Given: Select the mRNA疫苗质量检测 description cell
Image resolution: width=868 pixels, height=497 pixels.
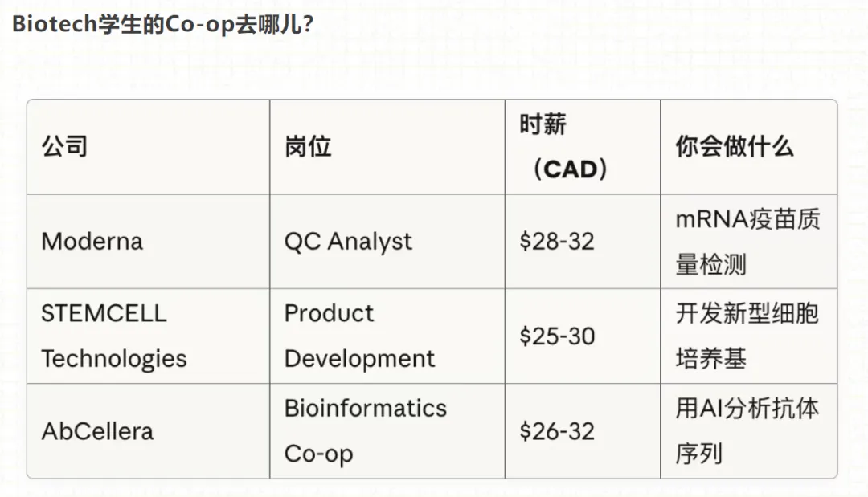Looking at the screenshot, I should [747, 242].
